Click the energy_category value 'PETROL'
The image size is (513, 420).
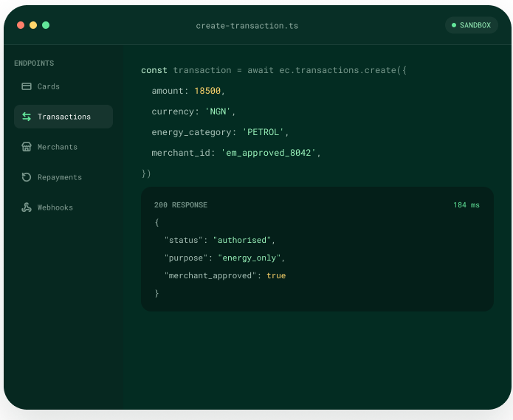pyautogui.click(x=263, y=132)
